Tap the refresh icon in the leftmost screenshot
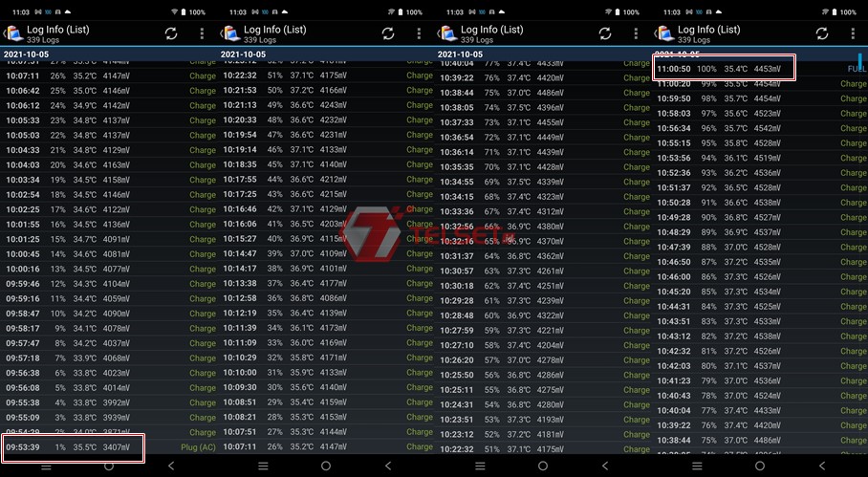The width and height of the screenshot is (868, 477). pos(171,33)
